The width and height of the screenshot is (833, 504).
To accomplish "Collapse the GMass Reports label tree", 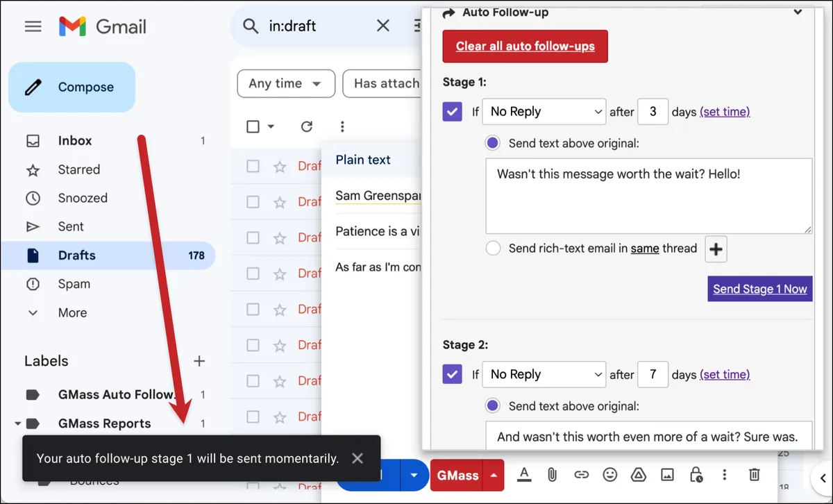I will tap(17, 423).
